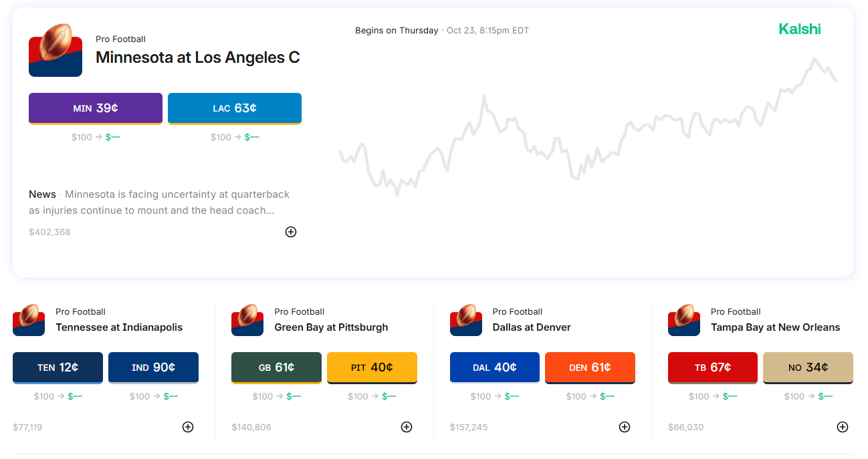Choose the PIT 40¢ option
This screenshot has width=868, height=459.
pos(372,367)
